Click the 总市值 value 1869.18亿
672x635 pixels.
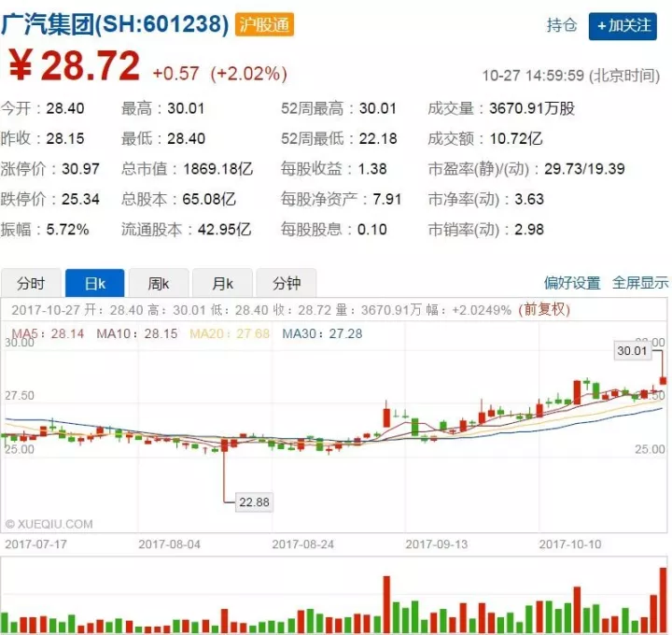point(217,169)
